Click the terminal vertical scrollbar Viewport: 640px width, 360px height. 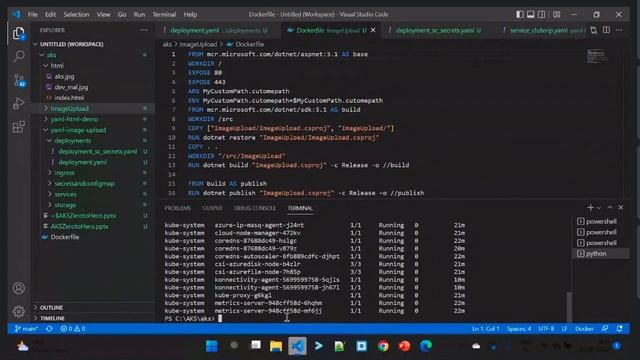coord(569,306)
